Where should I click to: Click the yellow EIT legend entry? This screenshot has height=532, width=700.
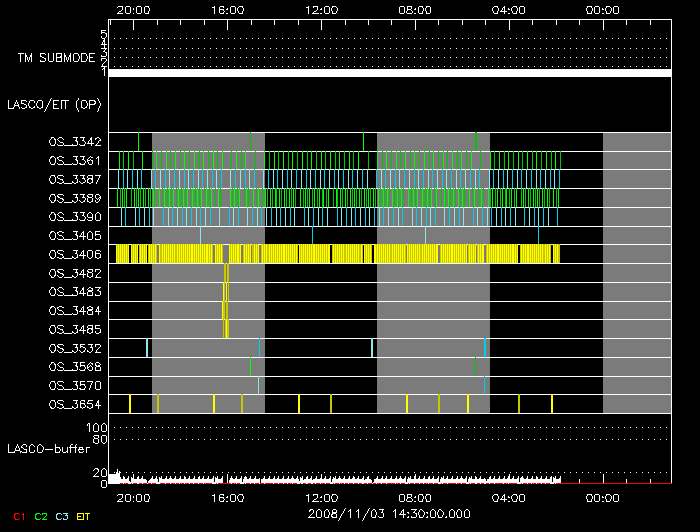(83, 517)
